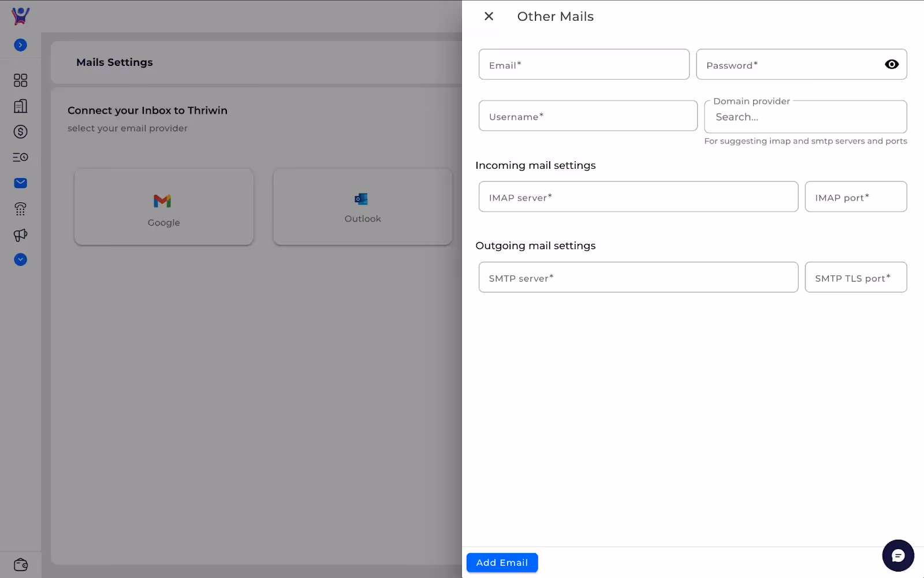Open the chat support bubble icon

point(897,555)
